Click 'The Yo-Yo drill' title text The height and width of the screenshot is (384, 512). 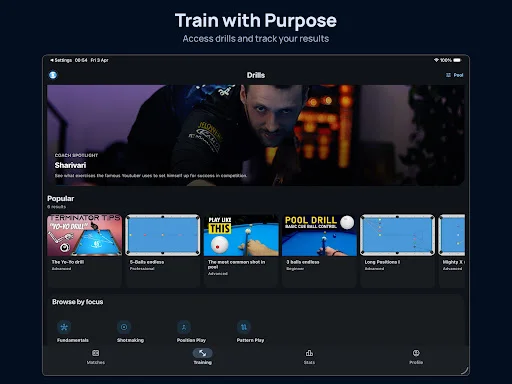pos(68,262)
